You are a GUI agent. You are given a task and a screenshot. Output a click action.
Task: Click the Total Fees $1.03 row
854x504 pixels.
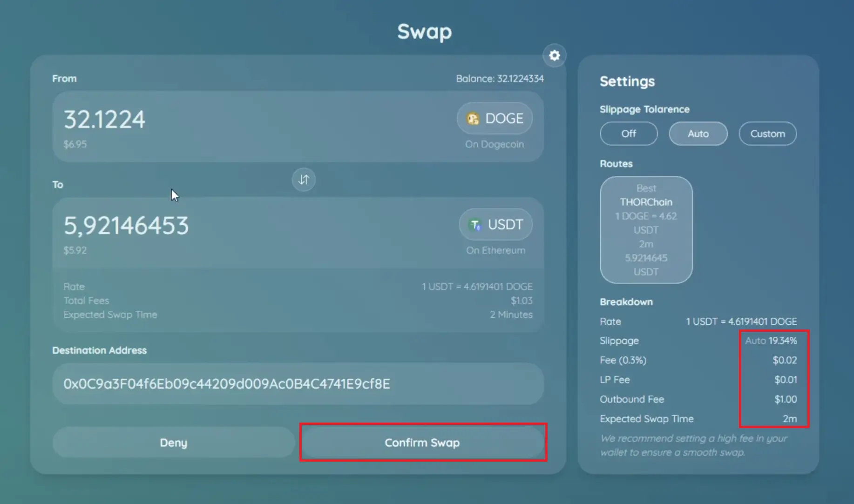click(x=298, y=301)
